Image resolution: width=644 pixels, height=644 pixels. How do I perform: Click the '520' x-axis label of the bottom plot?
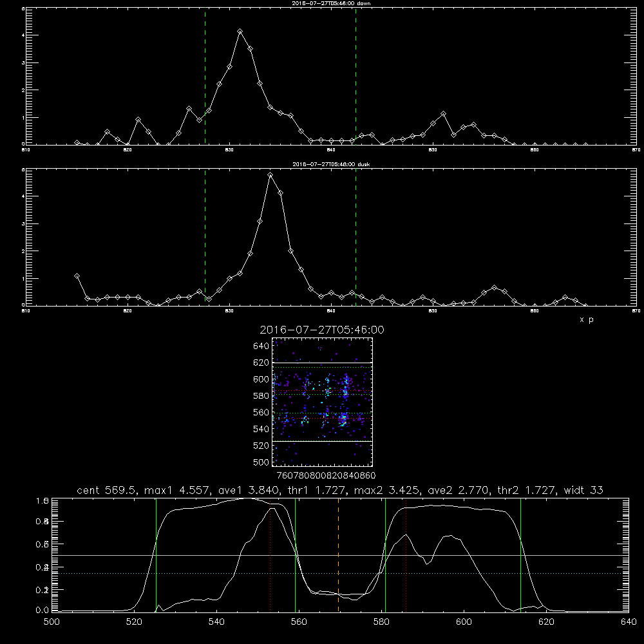coord(134,622)
